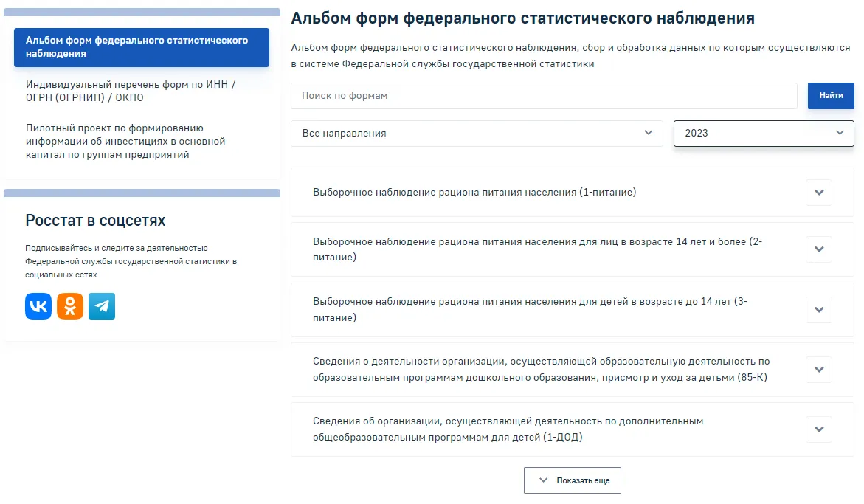Screen dimensions: 864x504
Task: Click the form title for children under 14
Action: point(530,309)
